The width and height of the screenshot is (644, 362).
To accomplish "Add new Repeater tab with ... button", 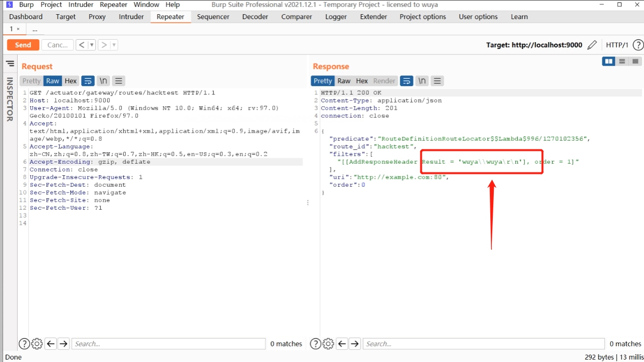I will pos(35,29).
